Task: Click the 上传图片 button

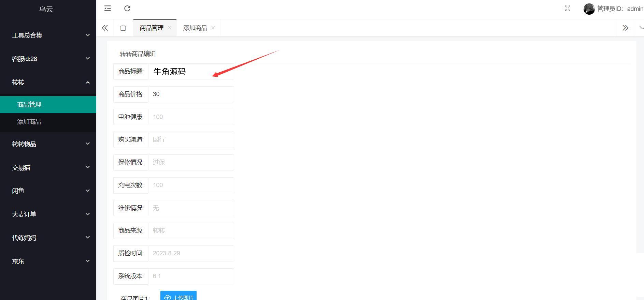Action: [178, 296]
